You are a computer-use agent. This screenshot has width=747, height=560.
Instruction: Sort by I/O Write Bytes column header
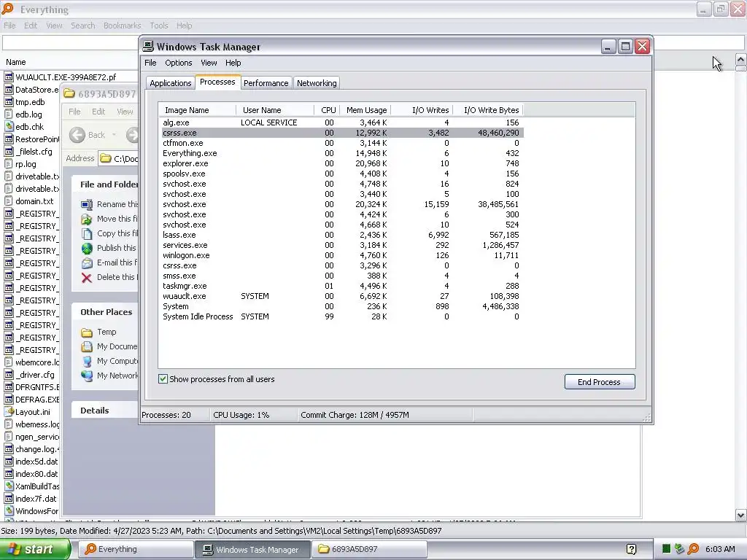point(488,110)
